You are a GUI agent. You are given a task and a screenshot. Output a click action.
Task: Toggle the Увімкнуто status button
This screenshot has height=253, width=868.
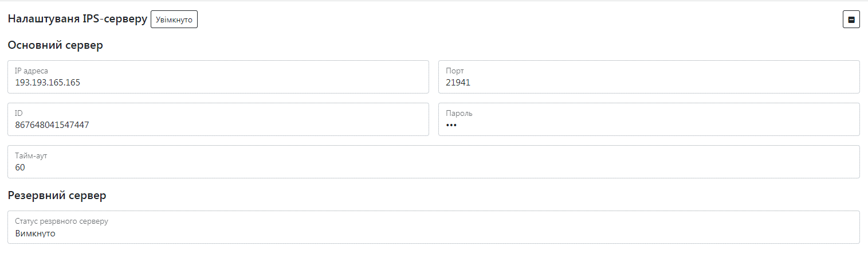click(x=174, y=20)
